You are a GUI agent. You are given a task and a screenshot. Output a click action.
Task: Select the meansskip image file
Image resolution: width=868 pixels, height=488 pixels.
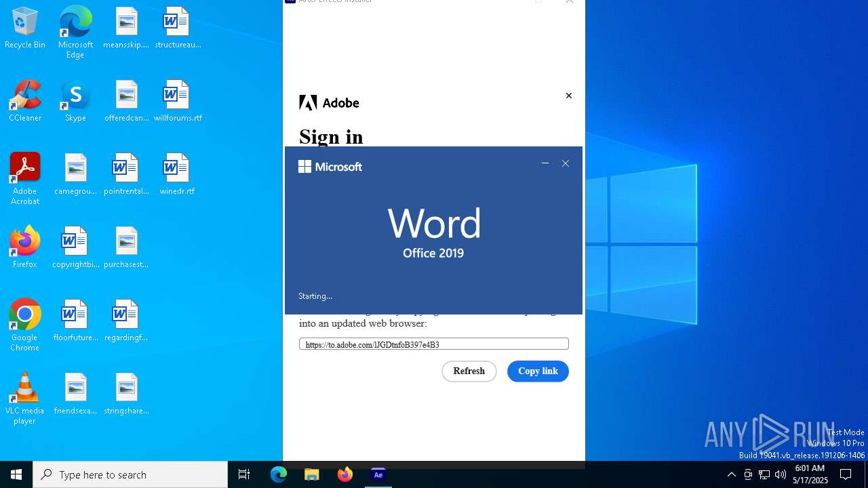click(126, 28)
